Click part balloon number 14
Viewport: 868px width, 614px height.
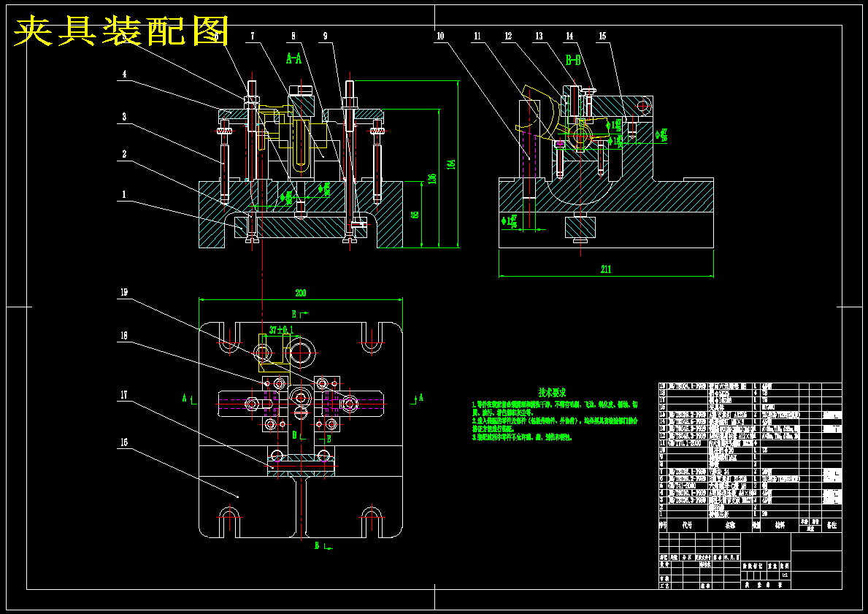pos(569,36)
